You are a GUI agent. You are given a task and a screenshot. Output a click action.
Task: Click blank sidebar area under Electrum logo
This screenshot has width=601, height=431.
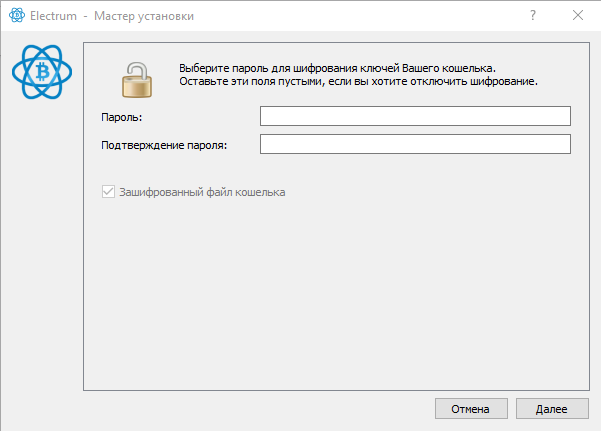tap(42, 250)
